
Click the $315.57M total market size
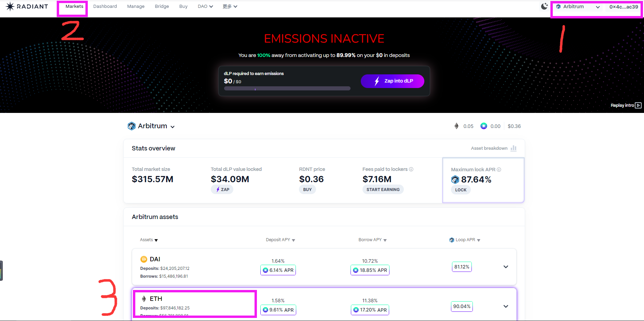click(152, 179)
